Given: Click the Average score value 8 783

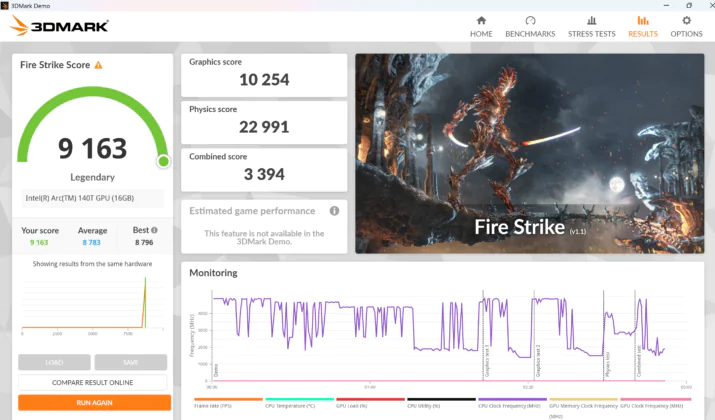Looking at the screenshot, I should point(91,243).
